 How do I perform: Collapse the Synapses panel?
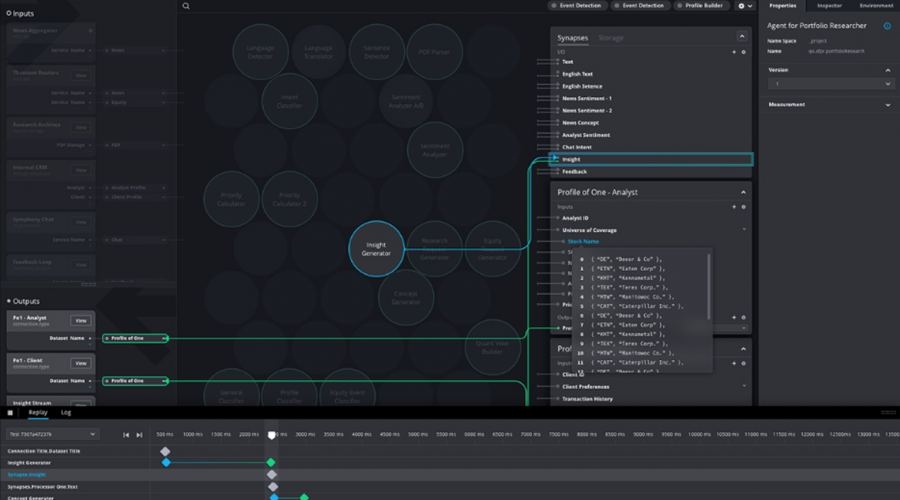(x=743, y=38)
